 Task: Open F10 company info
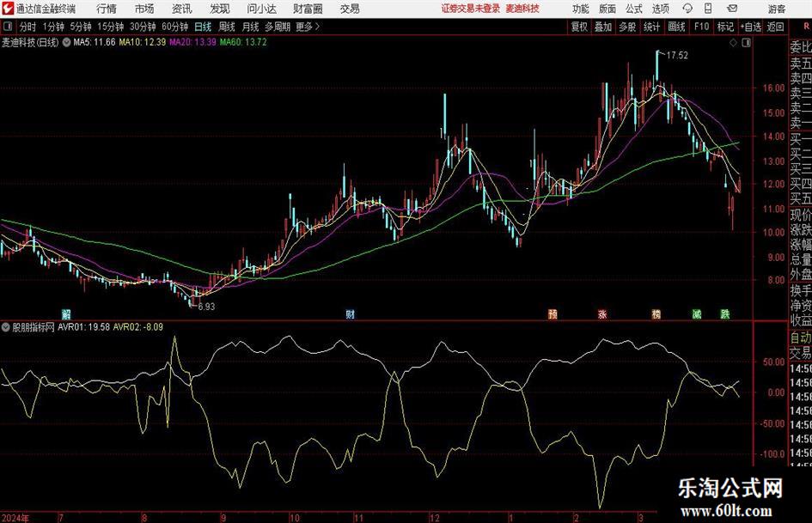tap(702, 27)
